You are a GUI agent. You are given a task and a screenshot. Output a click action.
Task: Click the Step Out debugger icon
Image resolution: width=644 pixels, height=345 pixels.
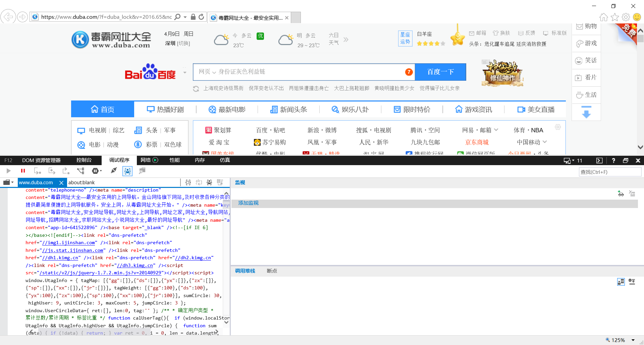click(66, 171)
